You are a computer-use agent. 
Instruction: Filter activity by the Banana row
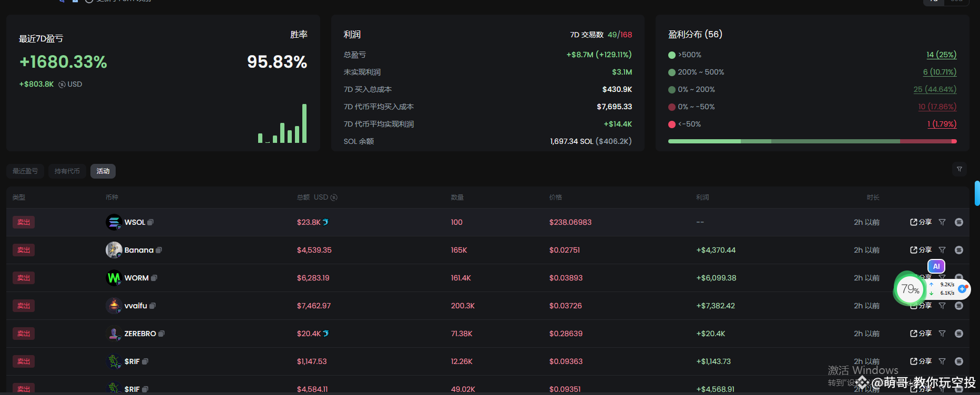[x=942, y=250]
